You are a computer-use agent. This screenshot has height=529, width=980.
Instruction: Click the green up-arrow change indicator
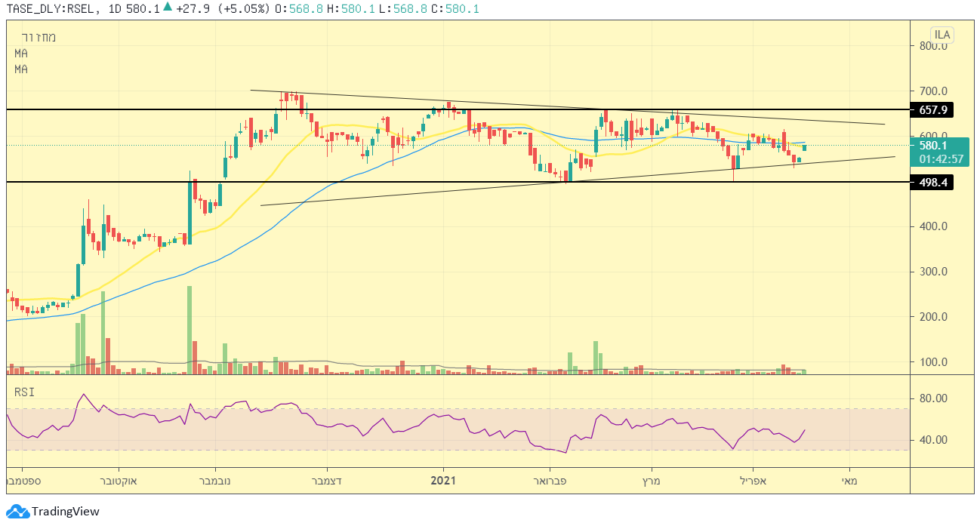168,8
